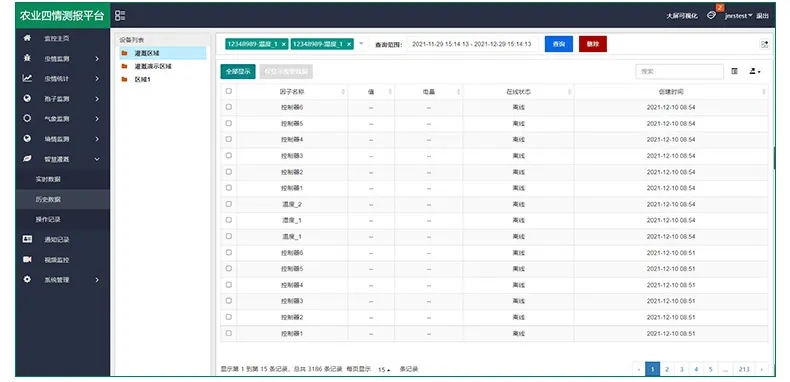Image resolution: width=790 pixels, height=382 pixels.
Task: Open the sensor tag selector dropdown arrow
Action: [361, 44]
